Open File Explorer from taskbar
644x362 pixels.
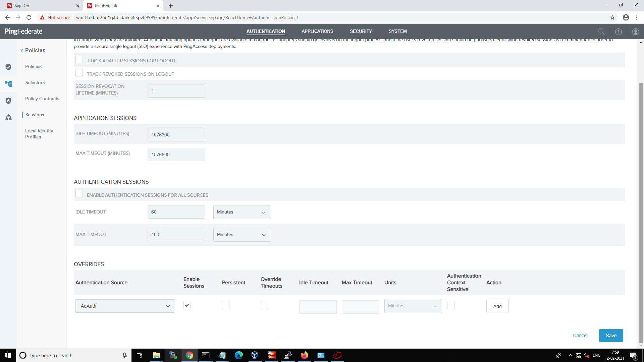(x=156, y=355)
